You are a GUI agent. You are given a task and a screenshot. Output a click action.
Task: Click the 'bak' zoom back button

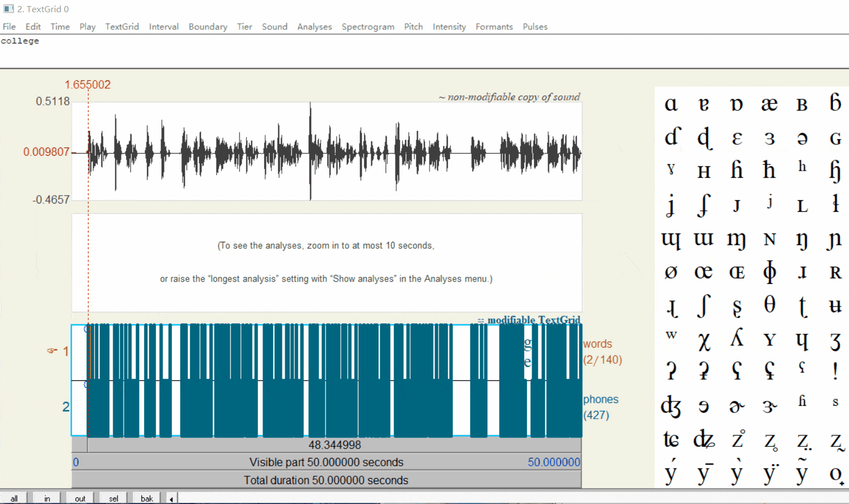click(147, 498)
